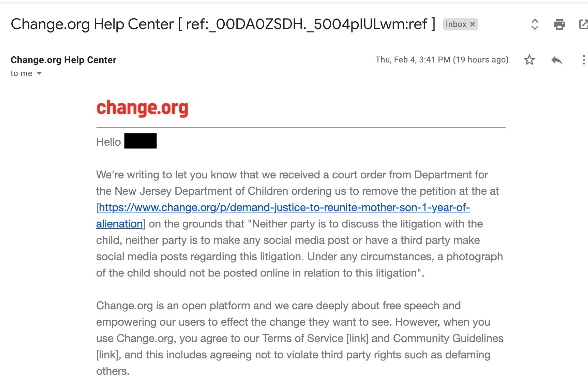The image size is (588, 392).
Task: Expand recipient details arrow beside "to me"
Action: [x=39, y=74]
